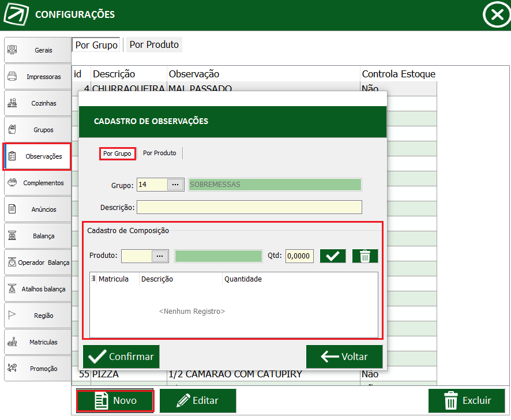Go to the Anúncios section
511x420 pixels.
click(38, 209)
